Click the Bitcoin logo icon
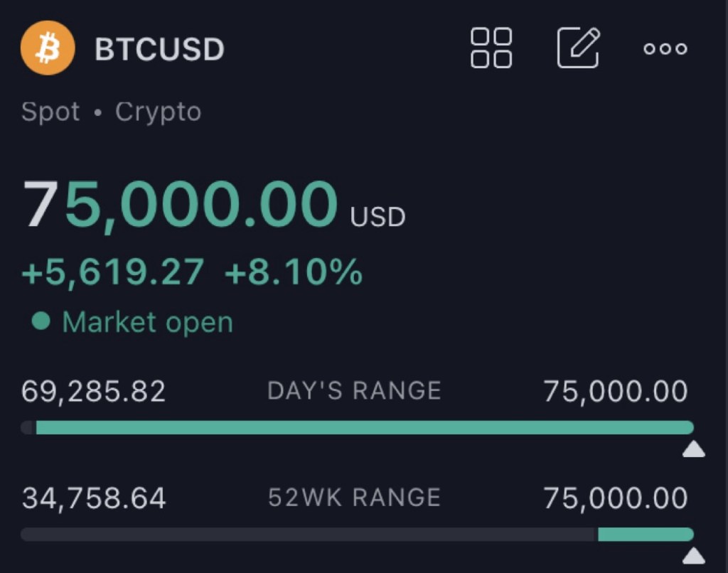The image size is (728, 573). coord(48,48)
